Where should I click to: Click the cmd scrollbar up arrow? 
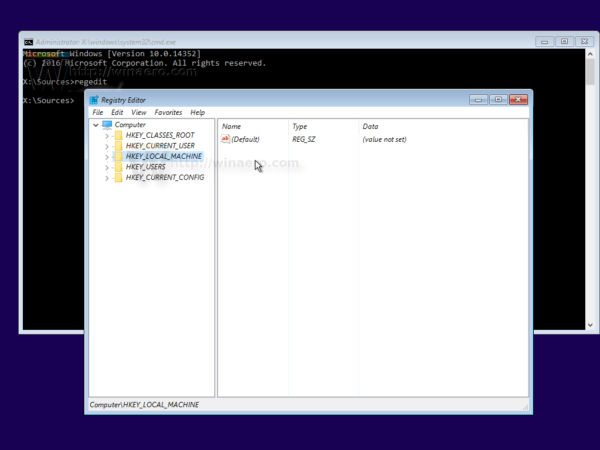click(x=590, y=54)
